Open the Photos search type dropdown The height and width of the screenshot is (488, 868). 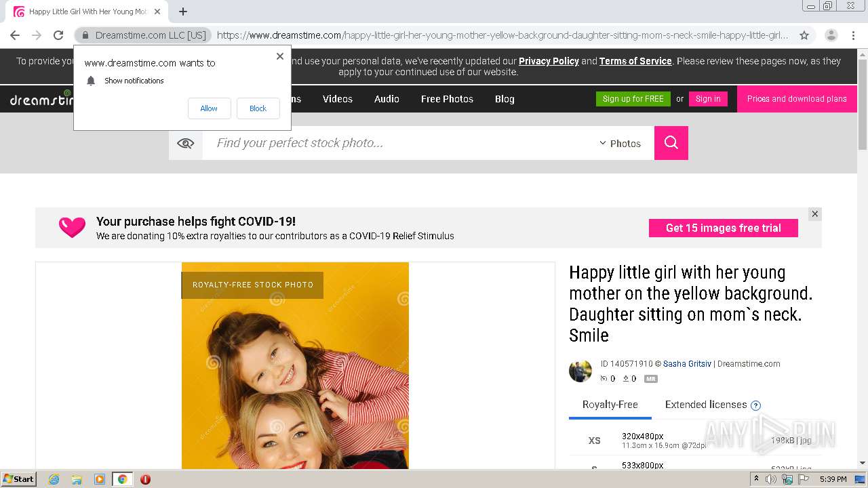620,144
